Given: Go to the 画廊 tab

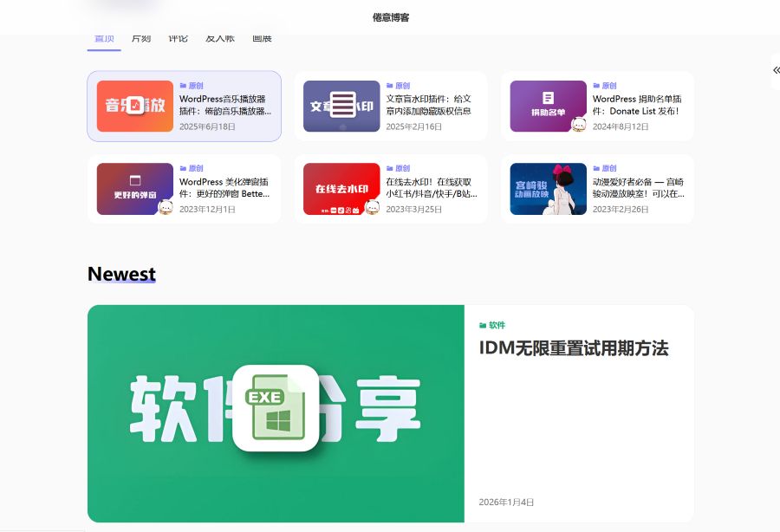Looking at the screenshot, I should (x=262, y=39).
